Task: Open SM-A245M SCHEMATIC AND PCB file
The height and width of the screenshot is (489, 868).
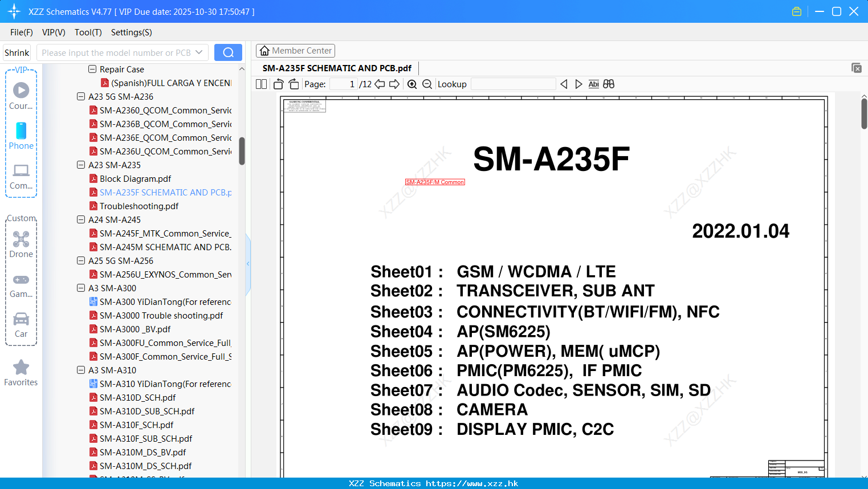Action: tap(165, 247)
